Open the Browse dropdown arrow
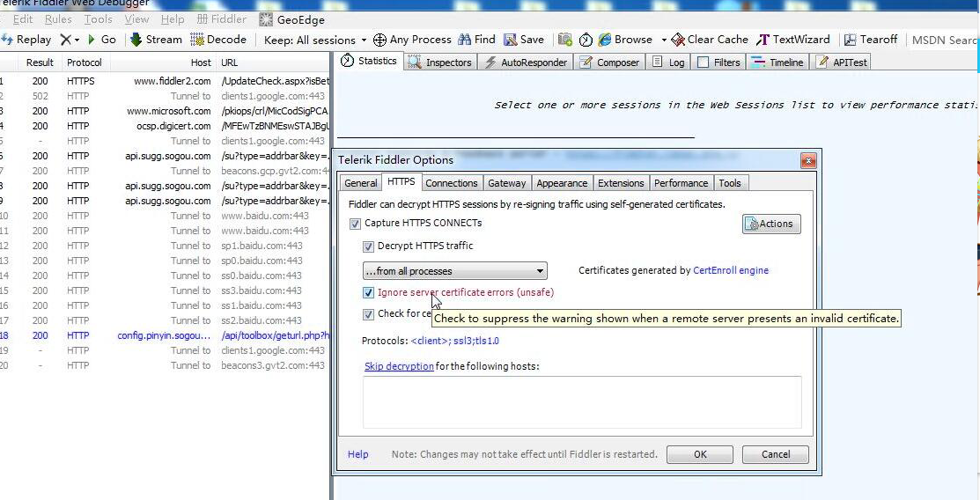This screenshot has height=500, width=980. click(x=664, y=40)
